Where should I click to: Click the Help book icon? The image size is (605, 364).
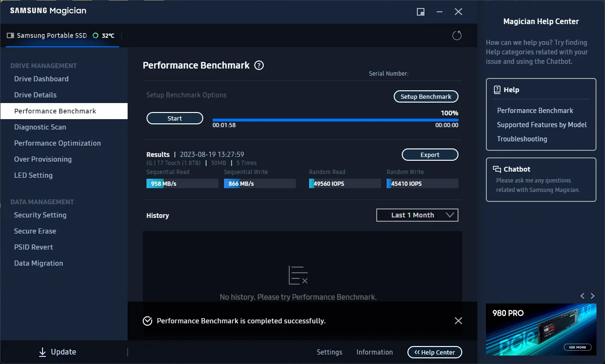pos(497,90)
